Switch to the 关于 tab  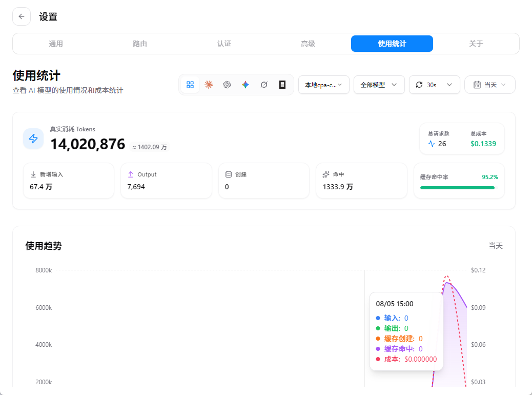coord(476,44)
